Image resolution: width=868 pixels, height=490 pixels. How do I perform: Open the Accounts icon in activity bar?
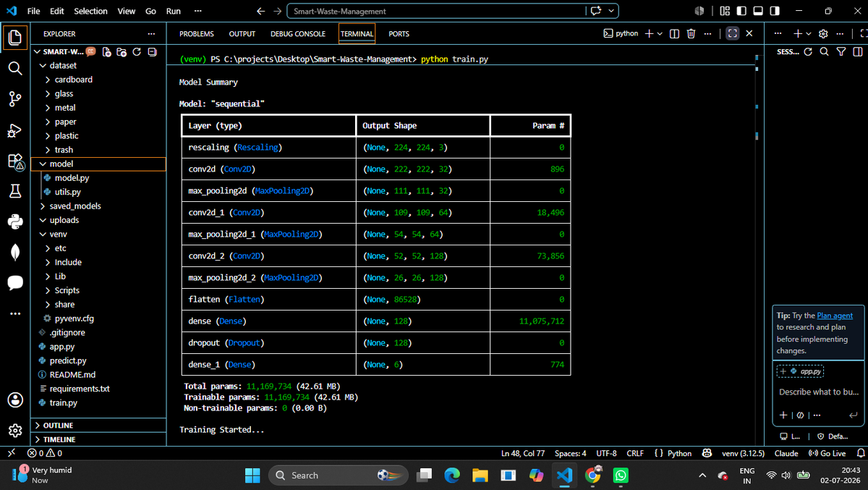pos(15,400)
